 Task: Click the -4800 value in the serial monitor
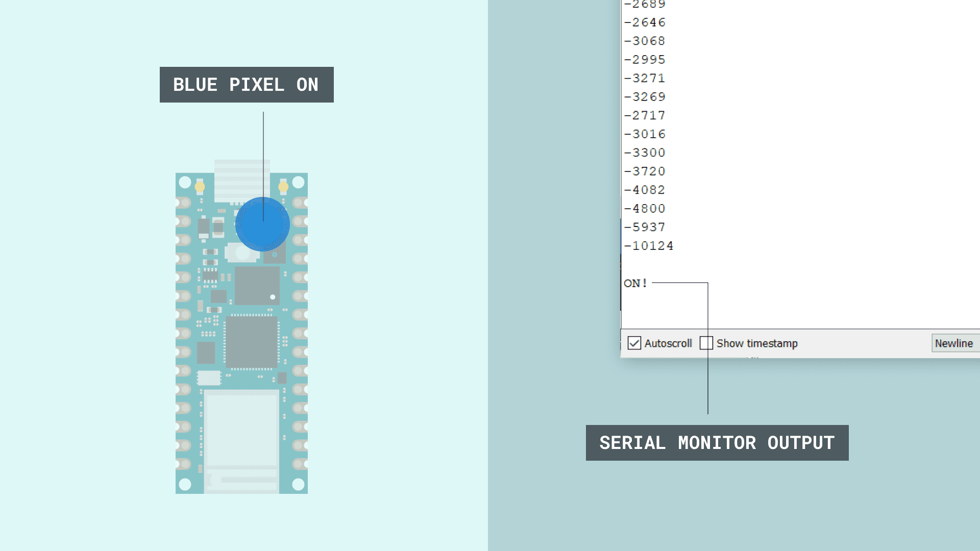[645, 209]
